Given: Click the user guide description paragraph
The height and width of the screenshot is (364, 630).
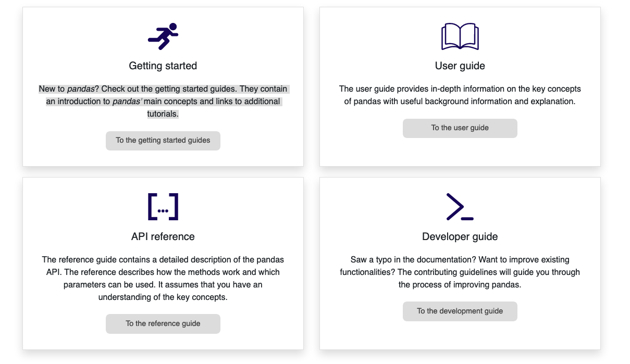Looking at the screenshot, I should click(x=460, y=95).
